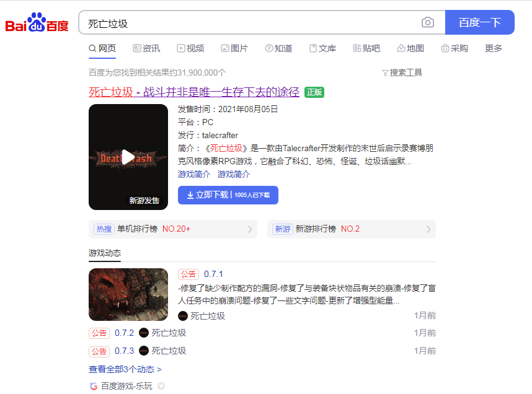Open the 0.7.1 announcement link
532x394 pixels.
click(x=213, y=274)
